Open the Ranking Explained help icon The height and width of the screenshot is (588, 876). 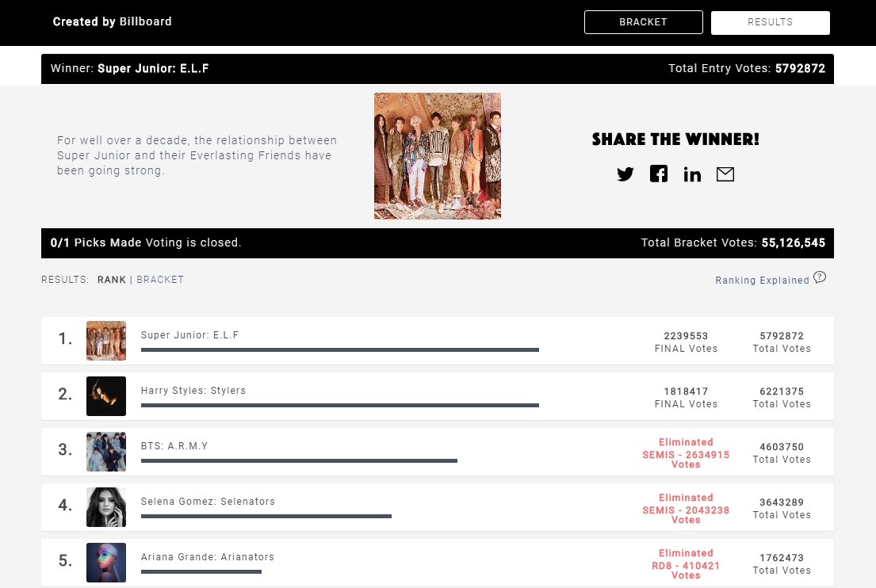point(820,277)
